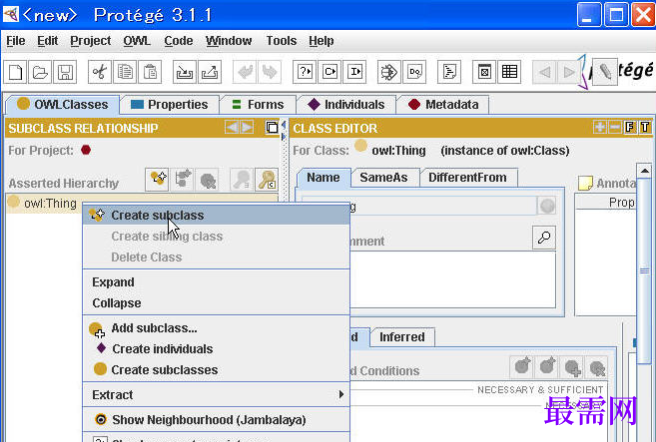The image size is (656, 442).
Task: Click the 'Do' toolbar icon
Action: point(415,72)
